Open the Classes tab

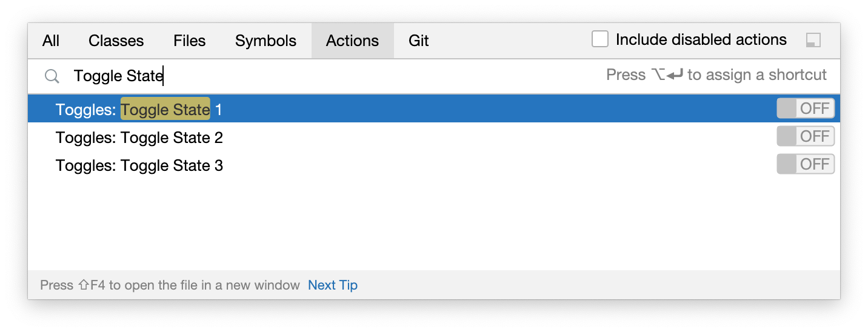(x=116, y=41)
